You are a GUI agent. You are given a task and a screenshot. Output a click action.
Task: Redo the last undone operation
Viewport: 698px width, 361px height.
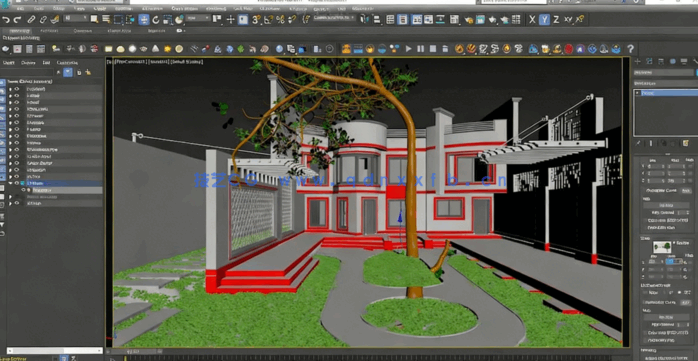(x=17, y=20)
